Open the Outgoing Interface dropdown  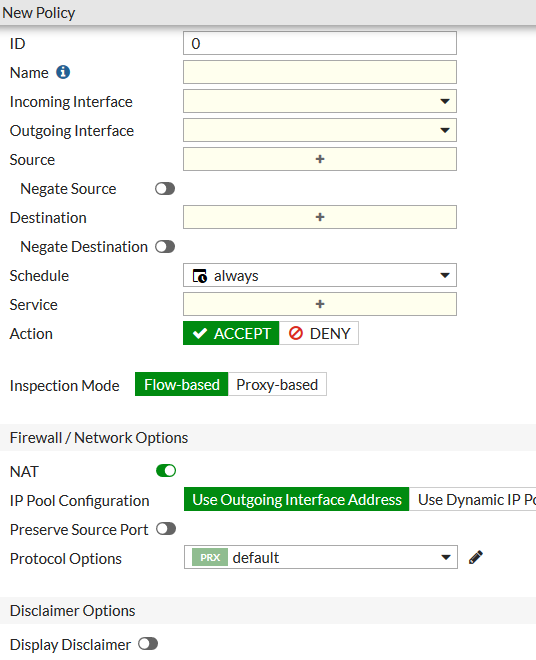pyautogui.click(x=320, y=130)
